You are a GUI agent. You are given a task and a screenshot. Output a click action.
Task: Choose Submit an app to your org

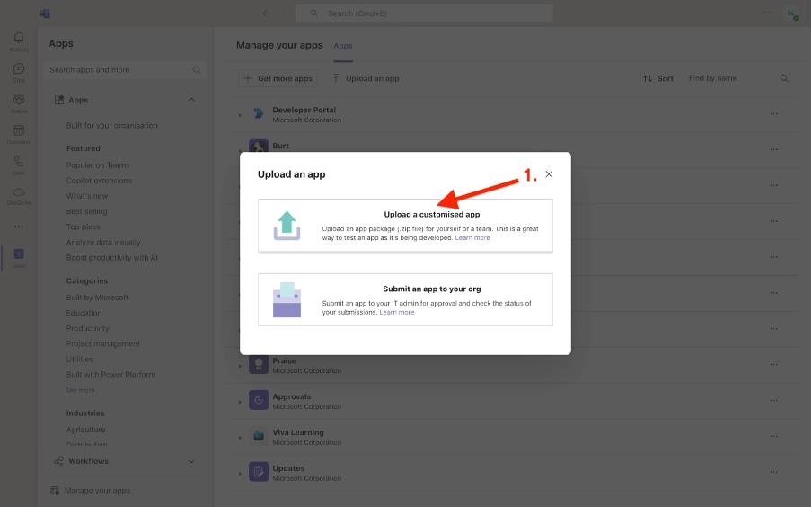405,299
